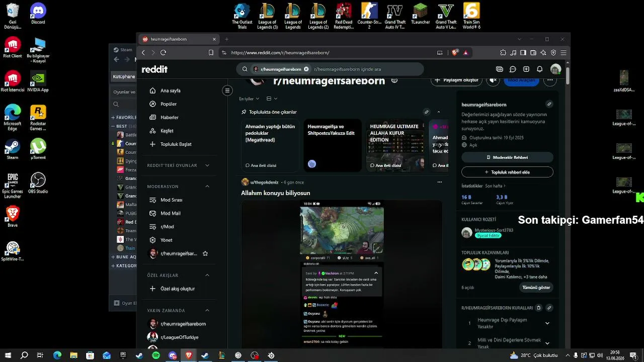644x362 pixels.
Task: Click the rules reorder icon beside the pencil
Action: [538, 308]
